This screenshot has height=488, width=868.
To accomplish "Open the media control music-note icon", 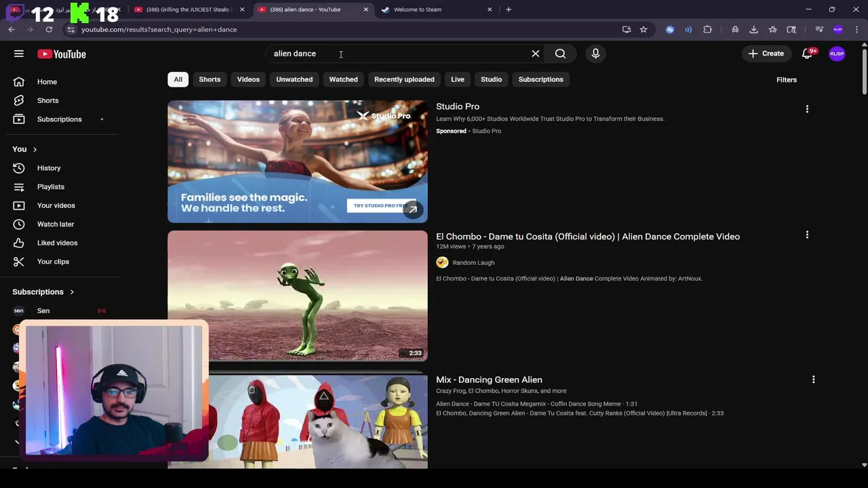I will pyautogui.click(x=819, y=29).
